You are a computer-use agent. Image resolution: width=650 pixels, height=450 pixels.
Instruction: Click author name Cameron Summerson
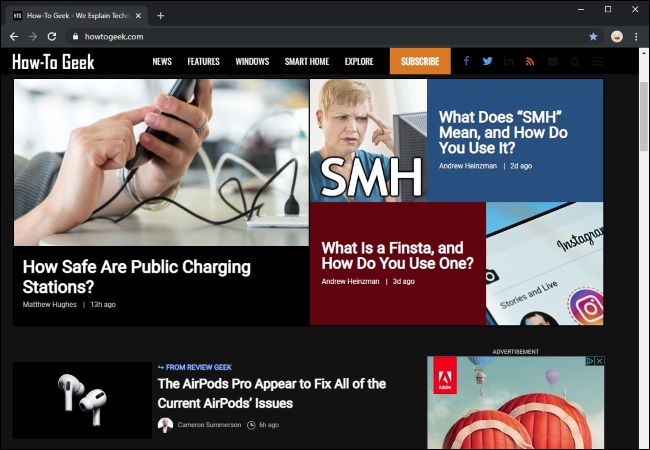coord(209,425)
